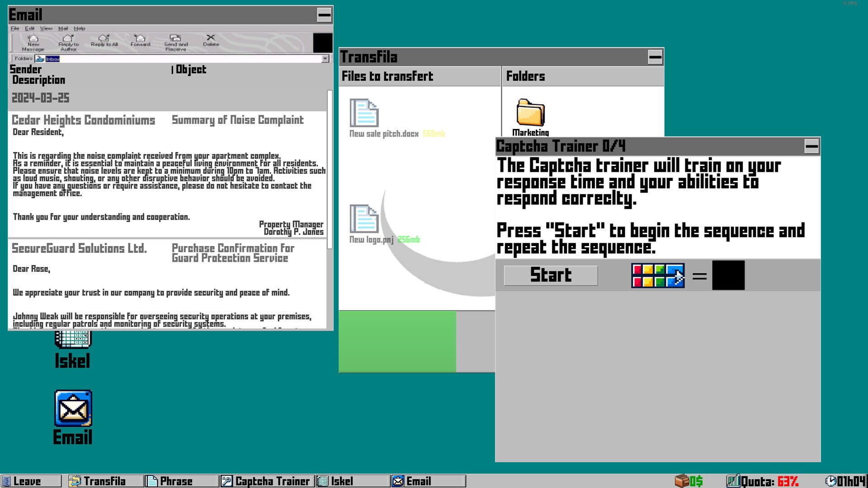The height and width of the screenshot is (488, 868).
Task: Select the Reply to All icon
Action: (104, 41)
